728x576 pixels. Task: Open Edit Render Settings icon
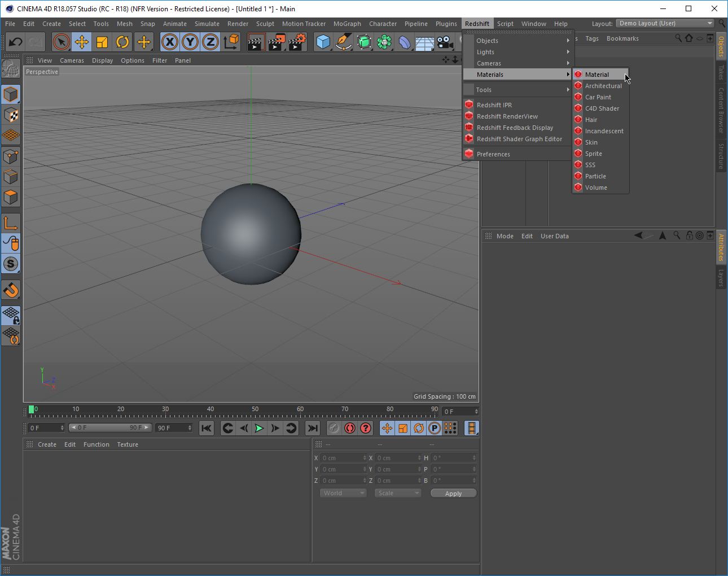[x=297, y=42]
